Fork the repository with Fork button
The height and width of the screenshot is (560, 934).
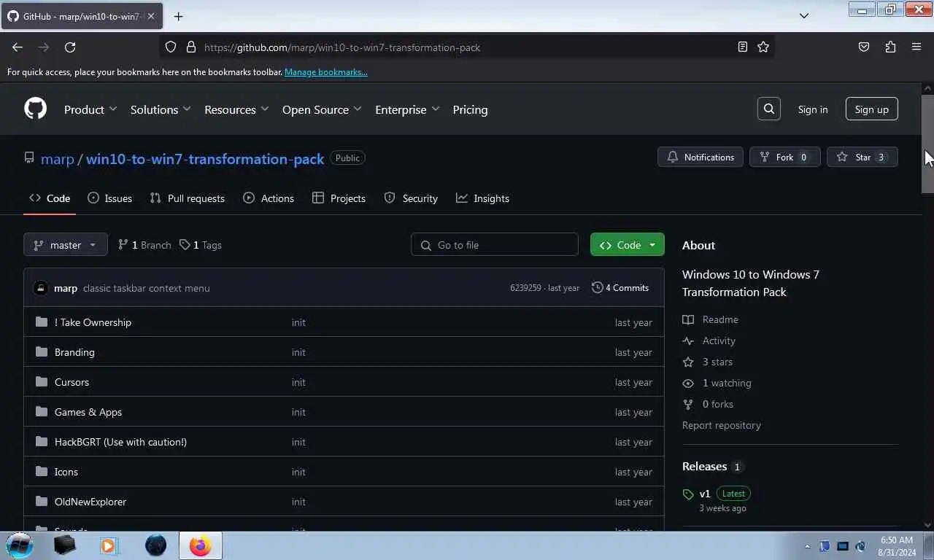[784, 157]
